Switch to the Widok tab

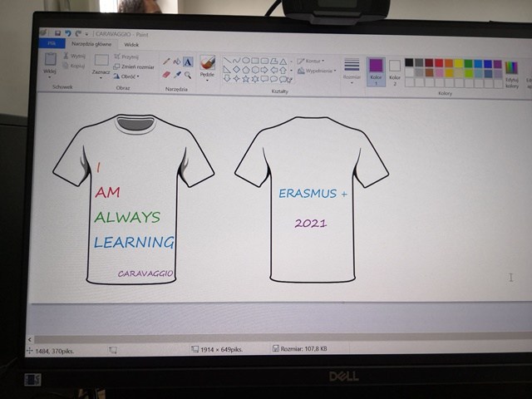pos(131,45)
